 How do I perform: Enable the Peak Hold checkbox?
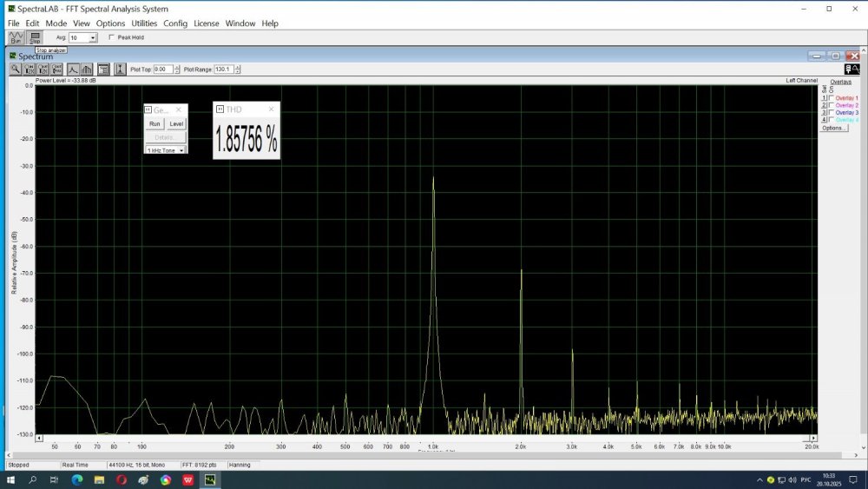(111, 37)
